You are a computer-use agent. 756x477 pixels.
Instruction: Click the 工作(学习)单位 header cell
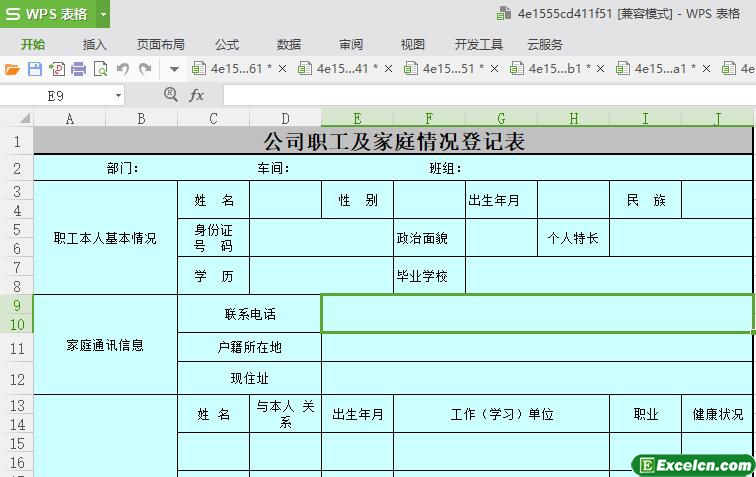click(x=501, y=414)
